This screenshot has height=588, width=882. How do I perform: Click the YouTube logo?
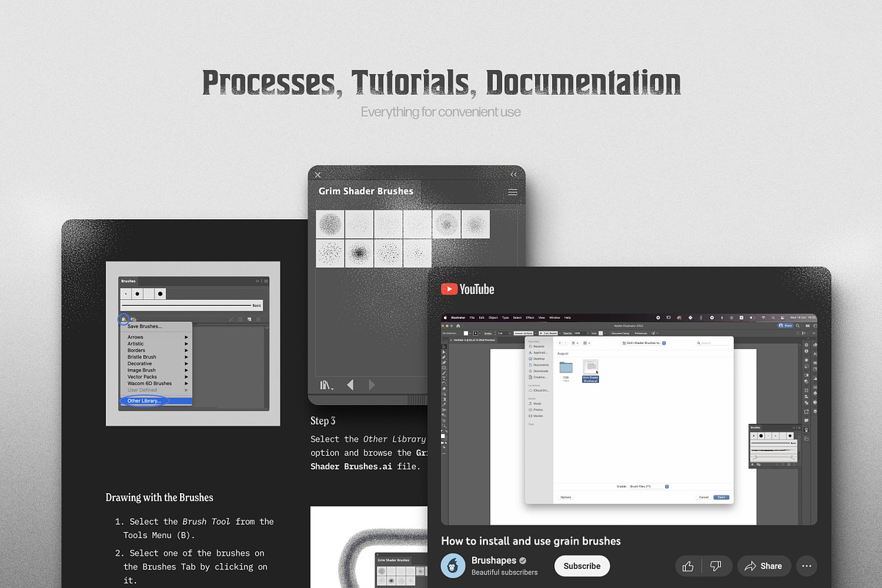[467, 290]
